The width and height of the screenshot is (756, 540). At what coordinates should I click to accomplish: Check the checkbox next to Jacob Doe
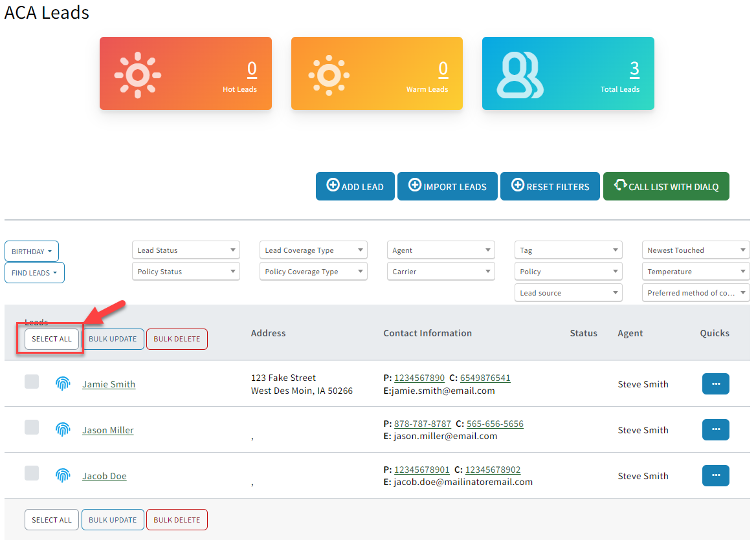point(32,473)
